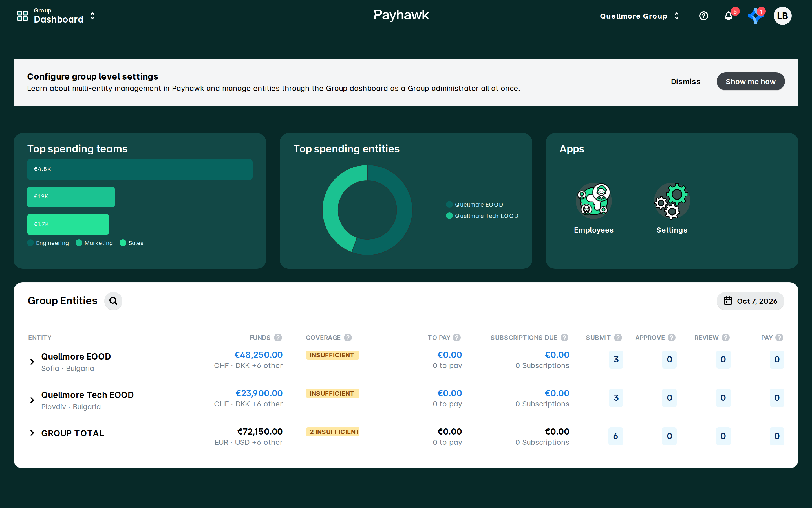
Task: Click the Review column help icon
Action: pyautogui.click(x=725, y=337)
